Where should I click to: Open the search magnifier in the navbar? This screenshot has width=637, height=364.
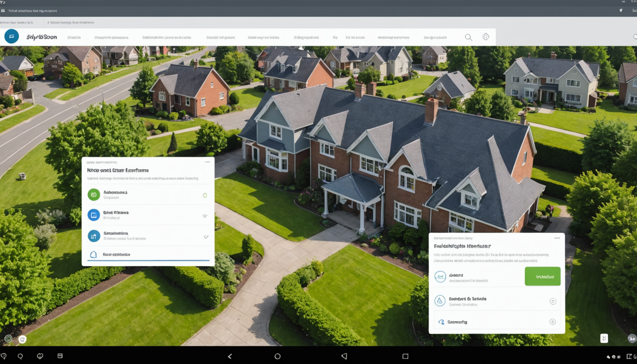pyautogui.click(x=469, y=37)
